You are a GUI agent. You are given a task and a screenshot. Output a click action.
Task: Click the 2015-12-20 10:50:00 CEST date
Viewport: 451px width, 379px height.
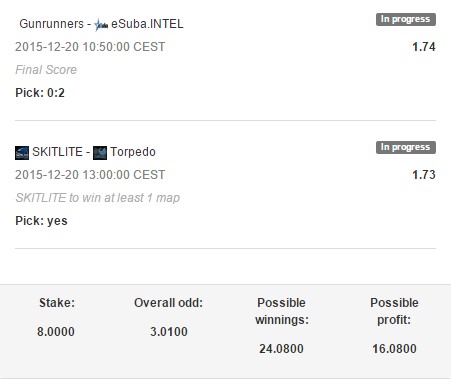tap(90, 47)
